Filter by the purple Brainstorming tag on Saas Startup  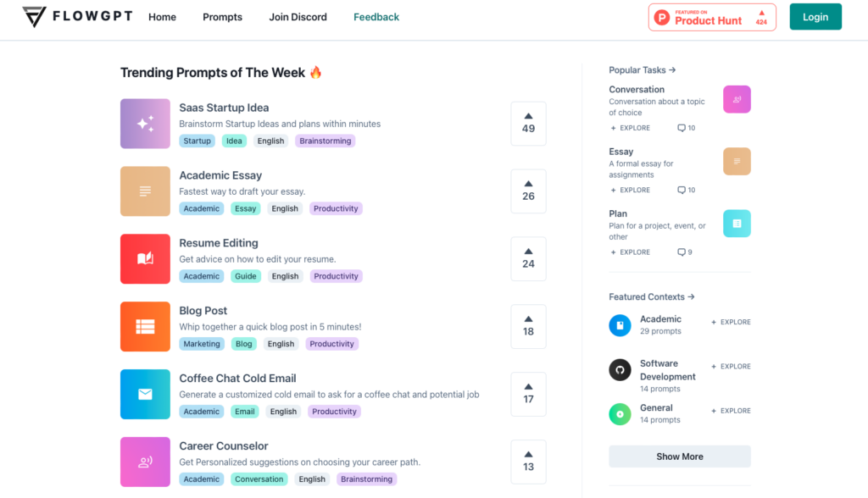[325, 141]
